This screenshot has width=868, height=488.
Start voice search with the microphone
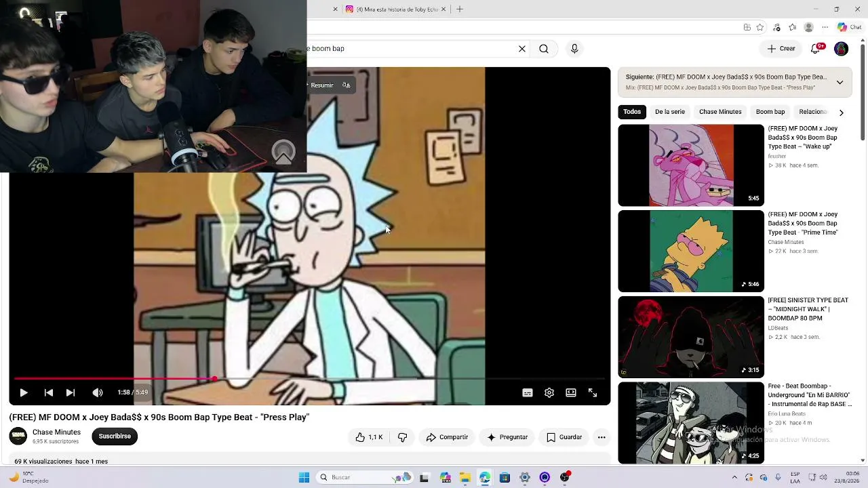tap(574, 49)
